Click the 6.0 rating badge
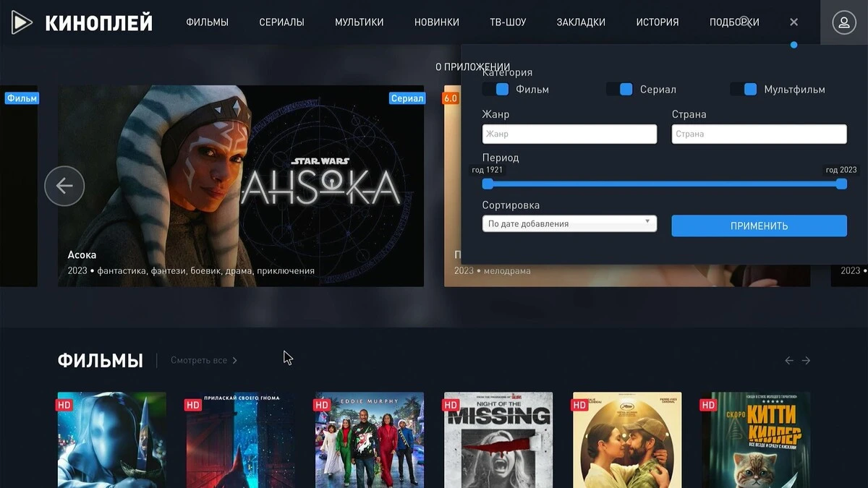Viewport: 868px width, 488px height. click(x=451, y=98)
